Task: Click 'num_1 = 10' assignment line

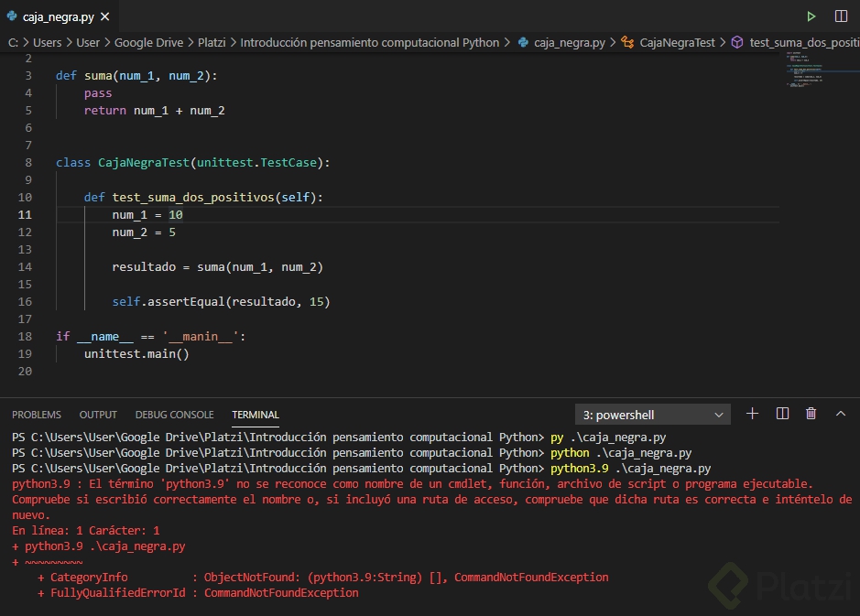Action: (147, 215)
